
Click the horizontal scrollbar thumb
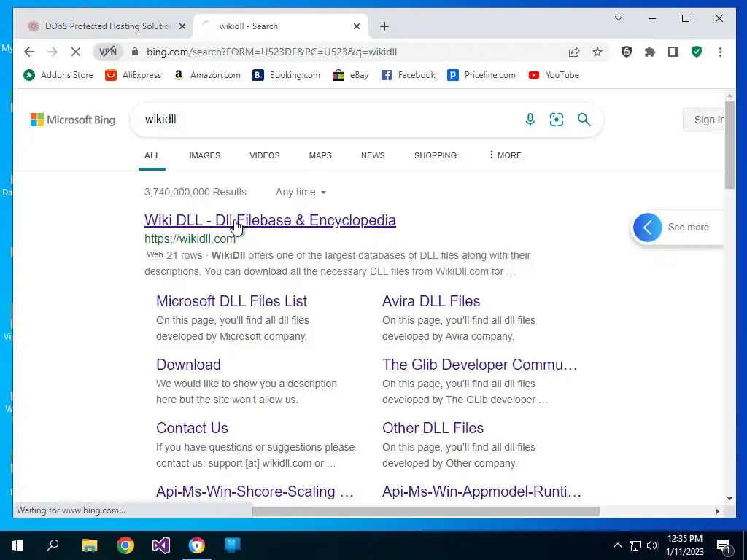425,511
